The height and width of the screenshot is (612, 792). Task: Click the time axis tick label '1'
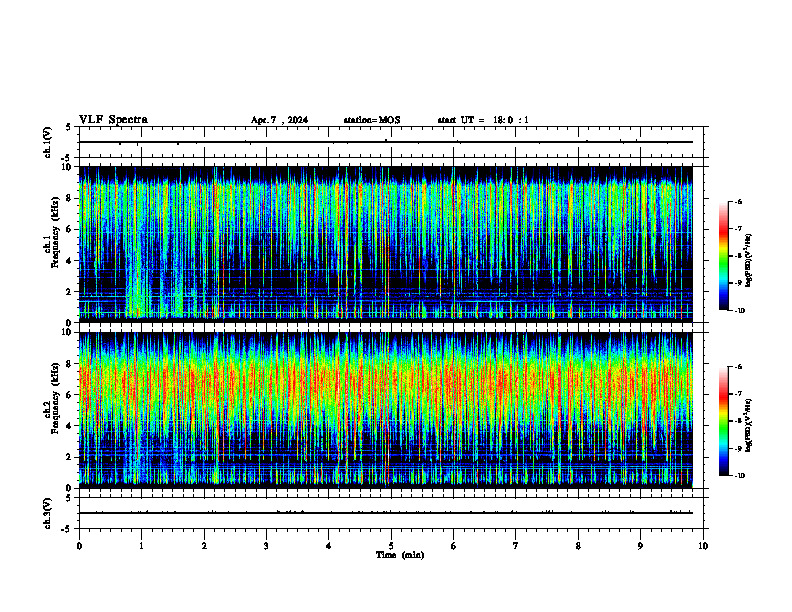pos(141,546)
